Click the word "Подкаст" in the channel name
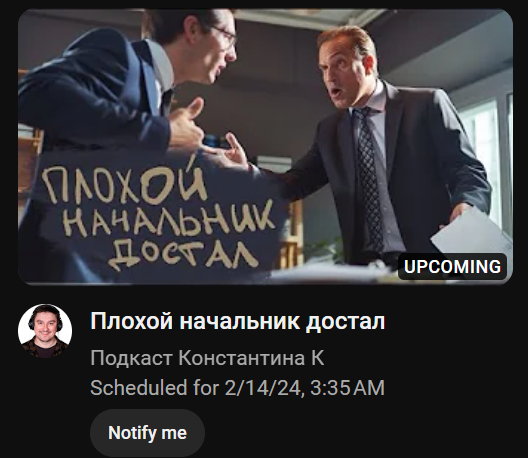Image resolution: width=528 pixels, height=458 pixels. (131, 358)
